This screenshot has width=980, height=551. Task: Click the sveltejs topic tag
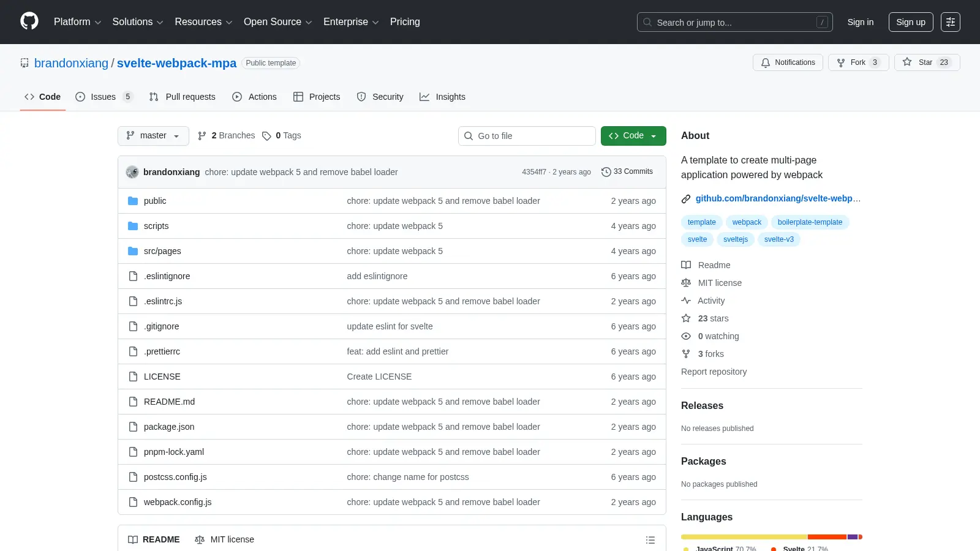[x=735, y=239]
